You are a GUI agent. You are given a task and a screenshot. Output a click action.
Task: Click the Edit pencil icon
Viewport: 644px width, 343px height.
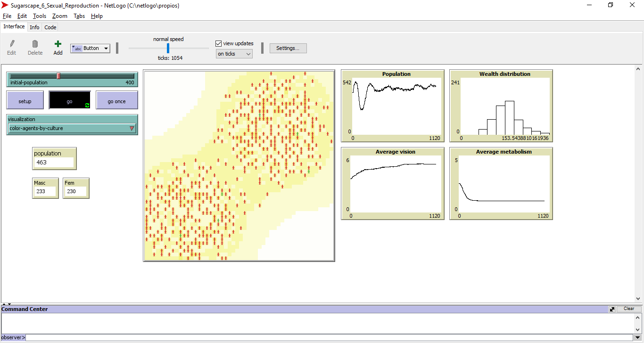pyautogui.click(x=12, y=44)
